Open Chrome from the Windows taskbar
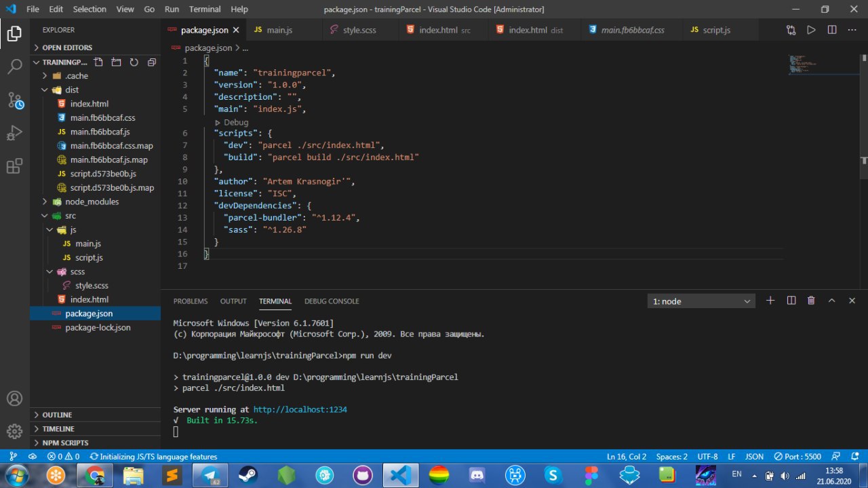This screenshot has height=488, width=868. coord(94,475)
